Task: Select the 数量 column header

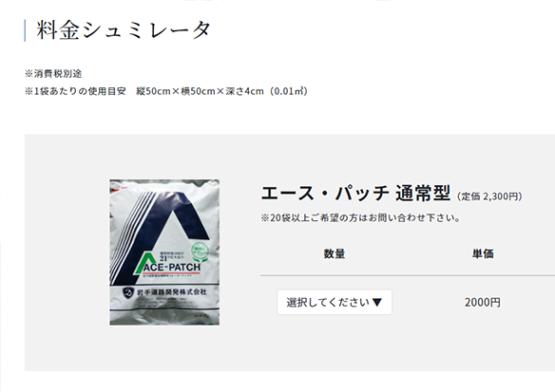Action: point(335,253)
